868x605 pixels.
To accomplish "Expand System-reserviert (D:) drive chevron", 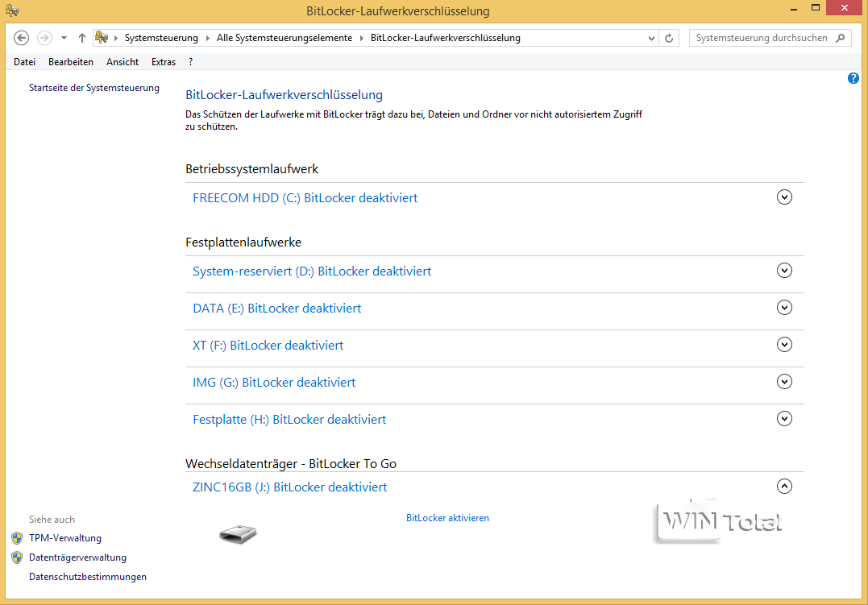I will coord(784,271).
